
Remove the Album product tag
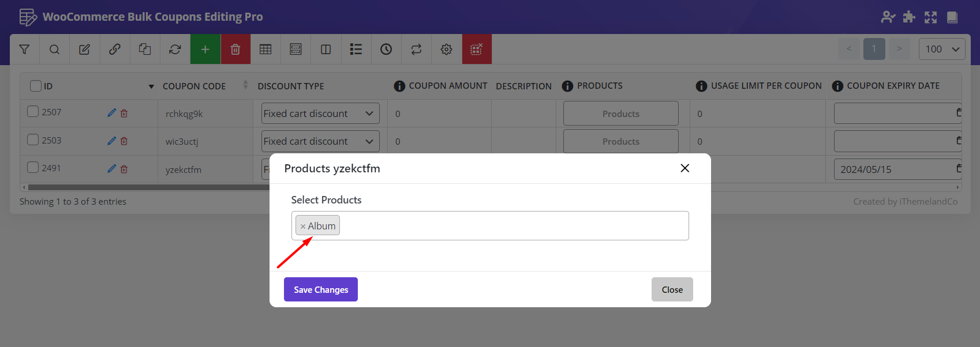point(302,227)
